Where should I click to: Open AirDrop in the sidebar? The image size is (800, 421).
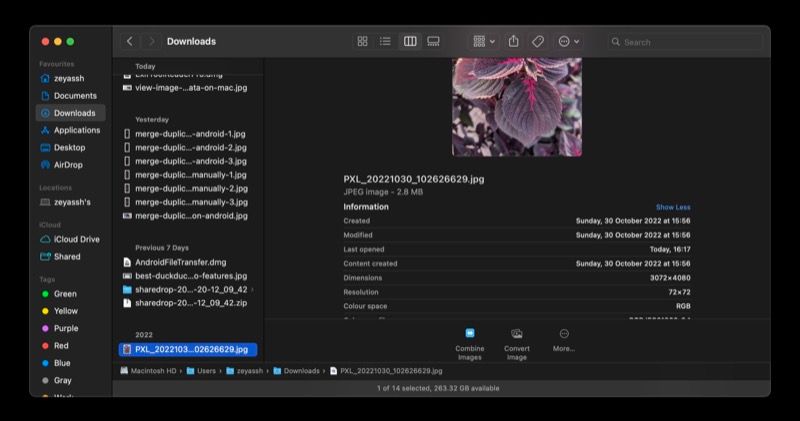66,164
